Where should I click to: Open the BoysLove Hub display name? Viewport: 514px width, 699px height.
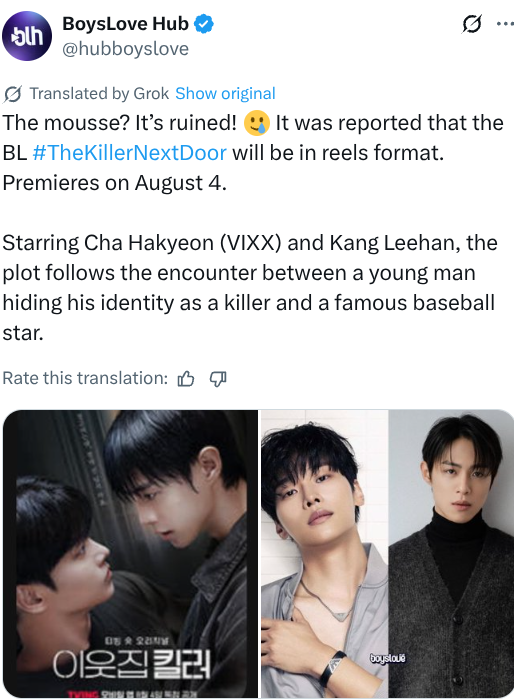(125, 24)
